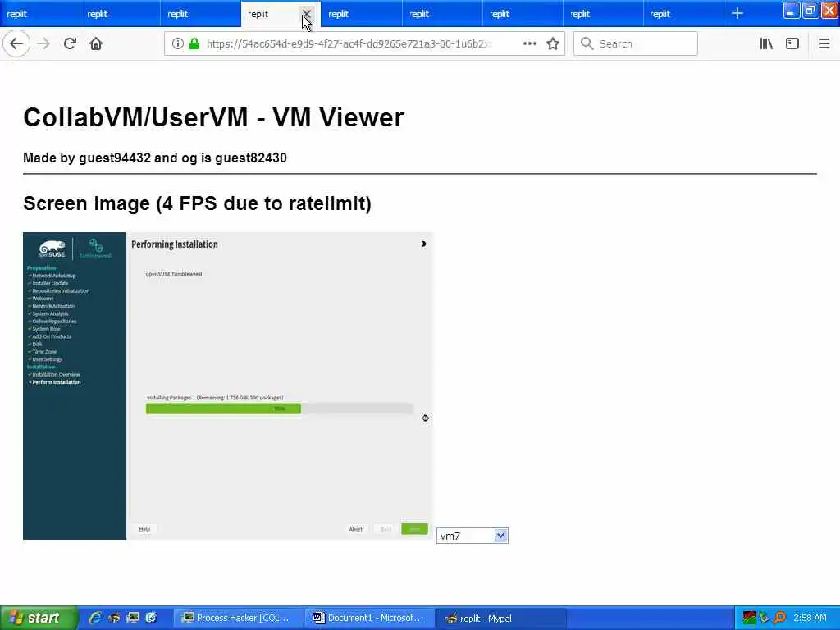Open the hamburger application menu
This screenshot has height=630, width=840.
[x=824, y=43]
